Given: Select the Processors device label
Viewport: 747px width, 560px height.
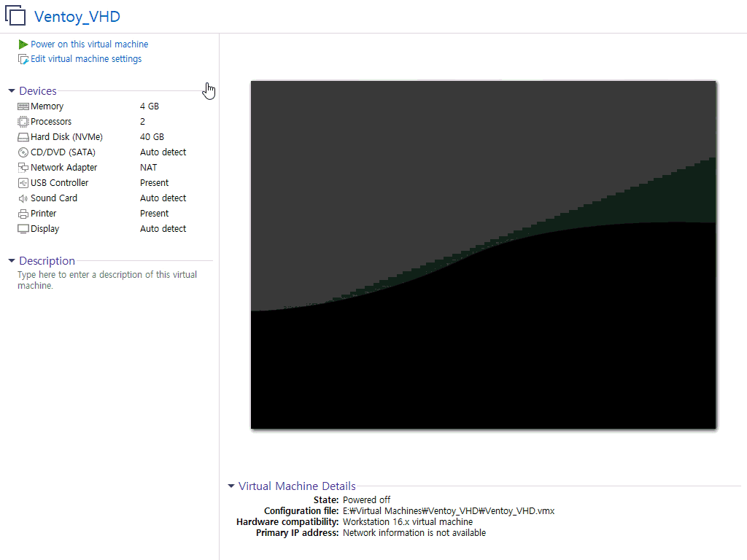Looking at the screenshot, I should pyautogui.click(x=51, y=122).
